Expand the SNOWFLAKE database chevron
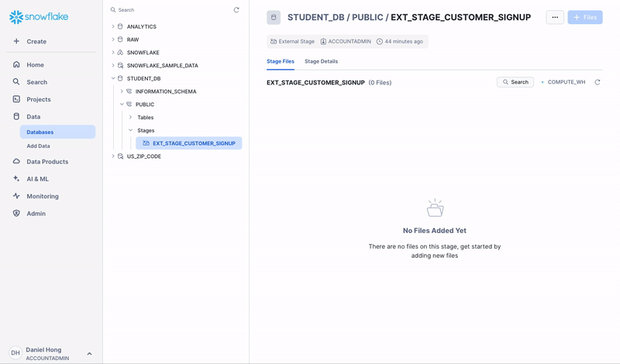This screenshot has height=364, width=620. point(113,52)
